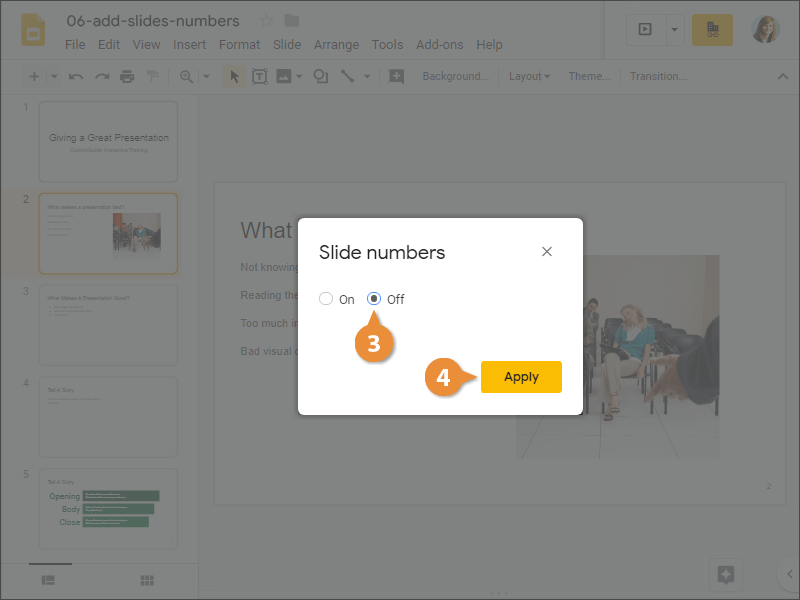This screenshot has height=600, width=800.
Task: Click the add comment toolbar icon
Action: pyautogui.click(x=396, y=76)
